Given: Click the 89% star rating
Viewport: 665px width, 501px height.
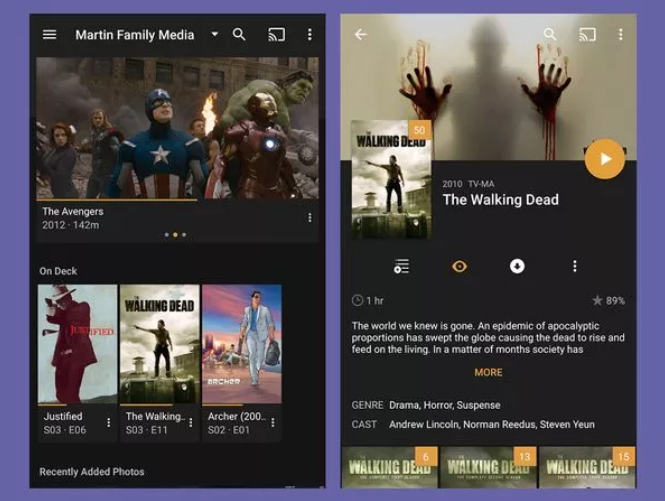Looking at the screenshot, I should pyautogui.click(x=609, y=301).
